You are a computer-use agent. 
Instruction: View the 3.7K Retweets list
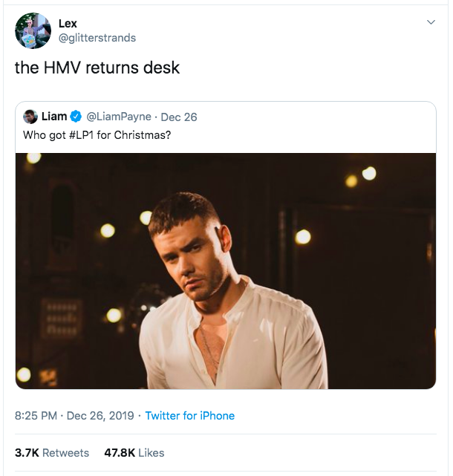[52, 452]
